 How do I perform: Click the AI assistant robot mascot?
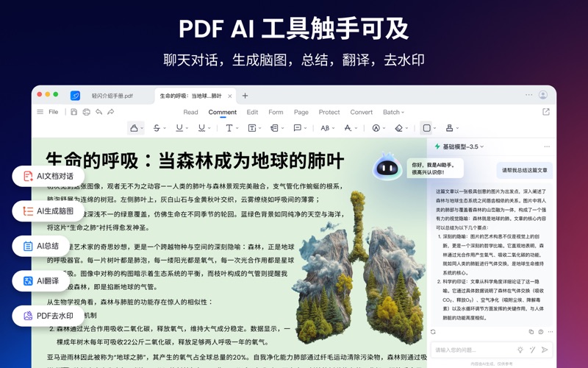click(387, 167)
